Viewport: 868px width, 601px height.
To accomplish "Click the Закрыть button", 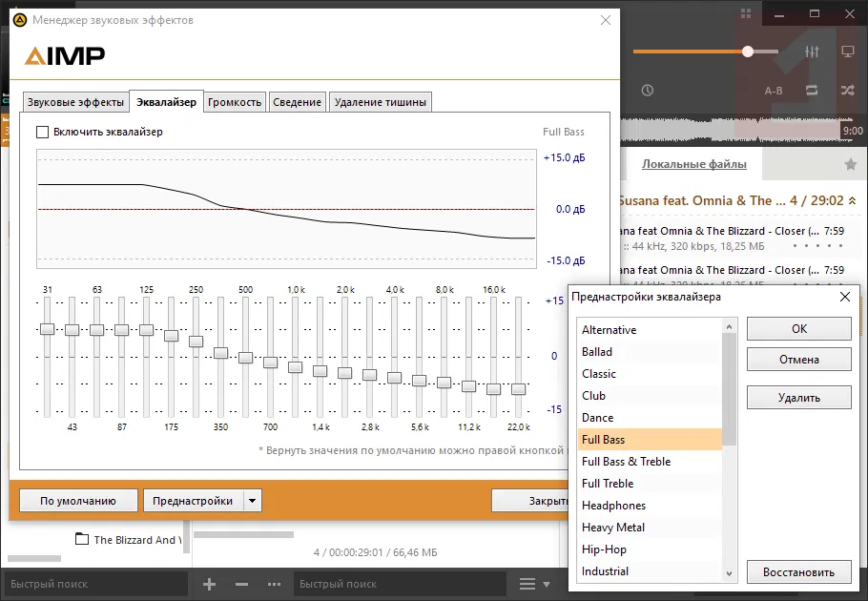I will click(x=530, y=501).
